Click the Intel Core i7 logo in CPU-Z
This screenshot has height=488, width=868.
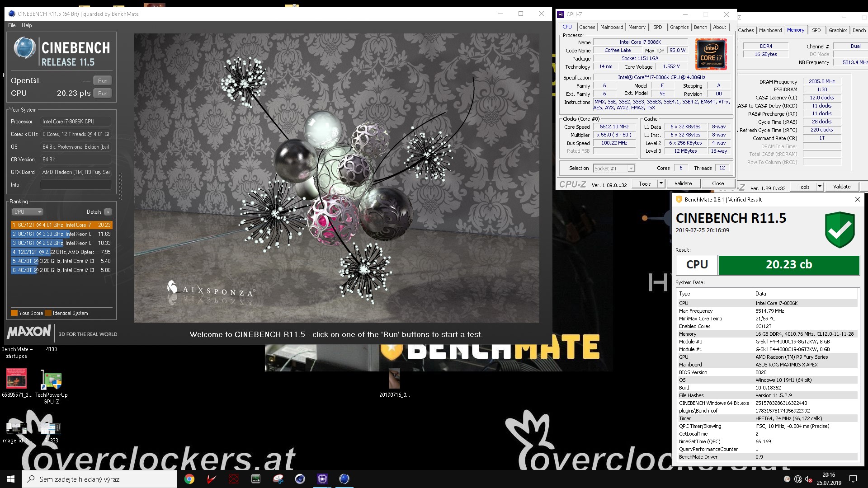711,54
